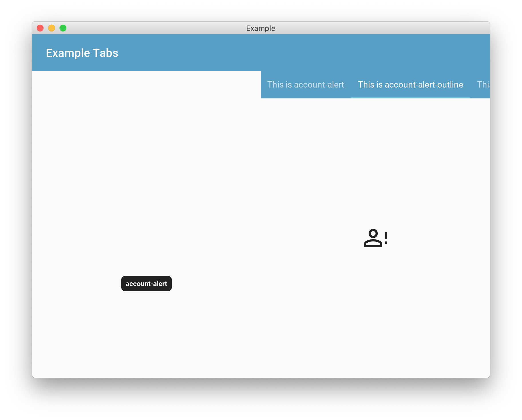Click the yellow minimize traffic light button

click(x=52, y=28)
